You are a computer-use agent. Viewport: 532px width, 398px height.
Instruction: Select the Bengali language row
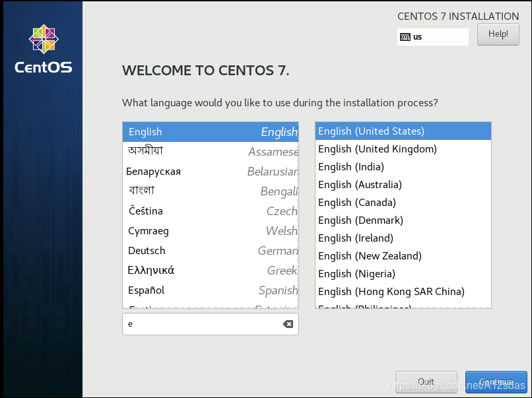coord(211,191)
